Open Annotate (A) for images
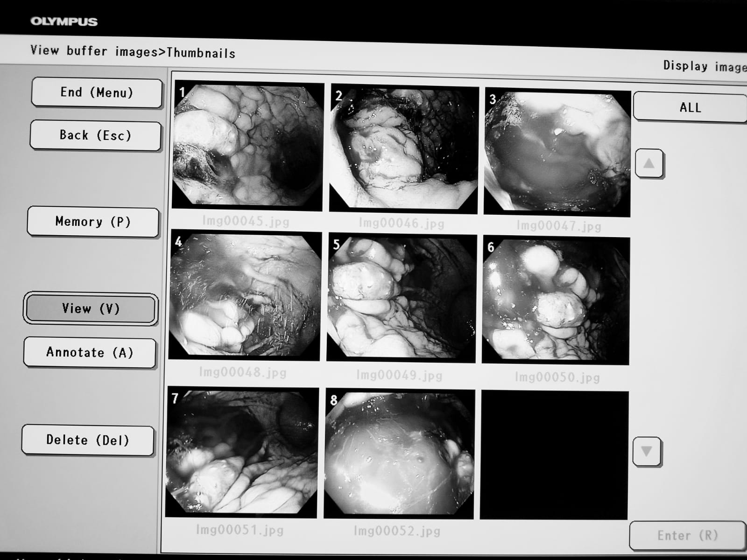The height and width of the screenshot is (560, 747). click(x=90, y=352)
